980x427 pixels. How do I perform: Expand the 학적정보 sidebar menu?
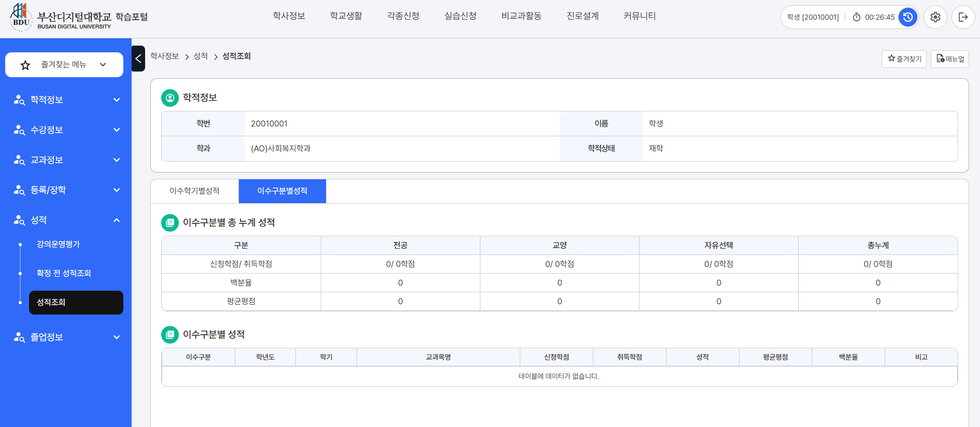117,100
